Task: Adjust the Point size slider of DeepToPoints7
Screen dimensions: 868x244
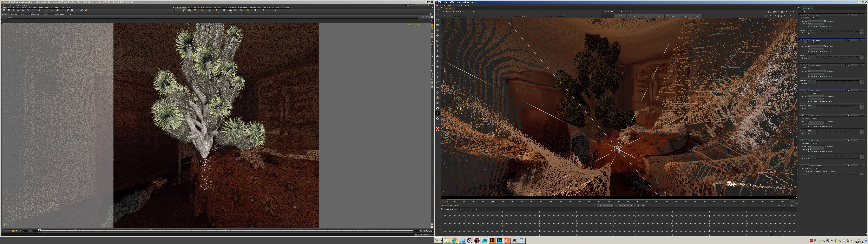Action: coord(838,33)
